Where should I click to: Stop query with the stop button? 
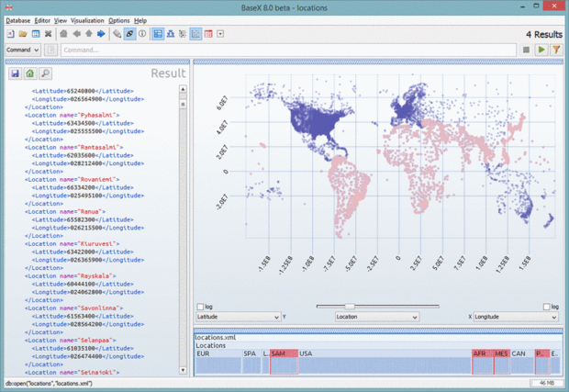tap(526, 50)
